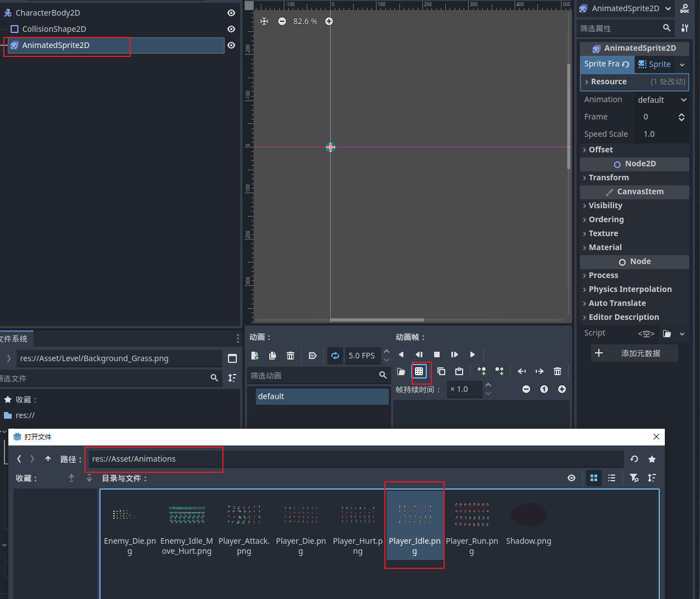Image resolution: width=700 pixels, height=599 pixels.
Task: Click Script load folder icon
Action: pyautogui.click(x=667, y=333)
